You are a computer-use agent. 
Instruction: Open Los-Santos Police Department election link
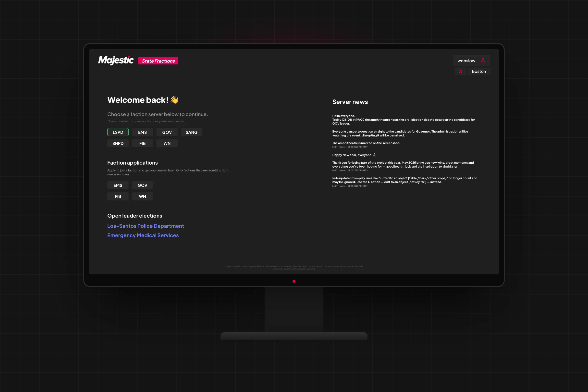[x=146, y=226]
